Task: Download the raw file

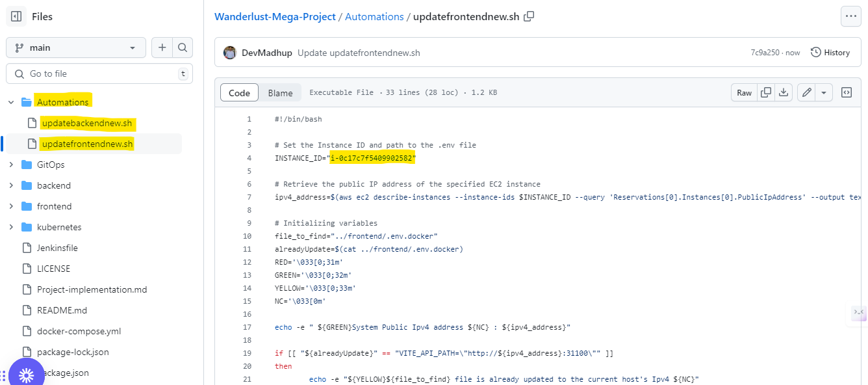Action: coord(784,92)
